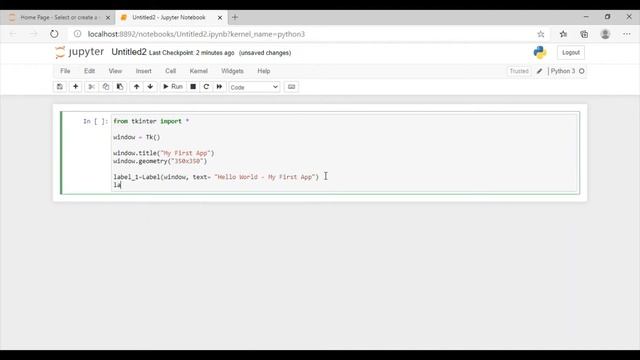Rename notebook title Untitled2

point(129,52)
